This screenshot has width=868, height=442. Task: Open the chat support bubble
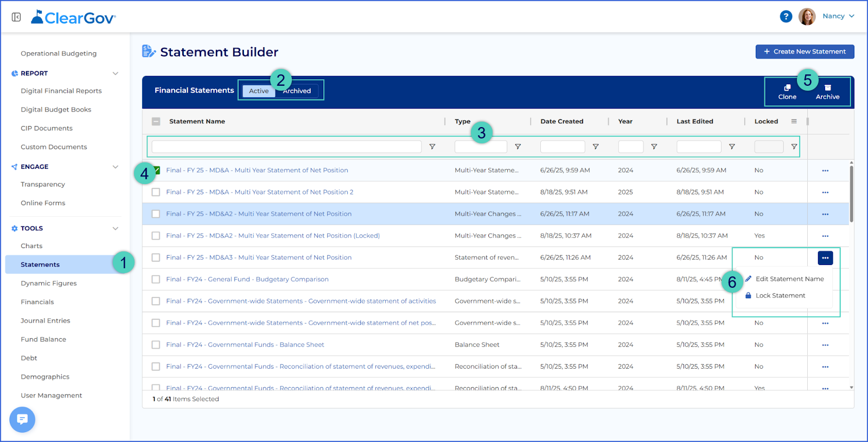[22, 419]
